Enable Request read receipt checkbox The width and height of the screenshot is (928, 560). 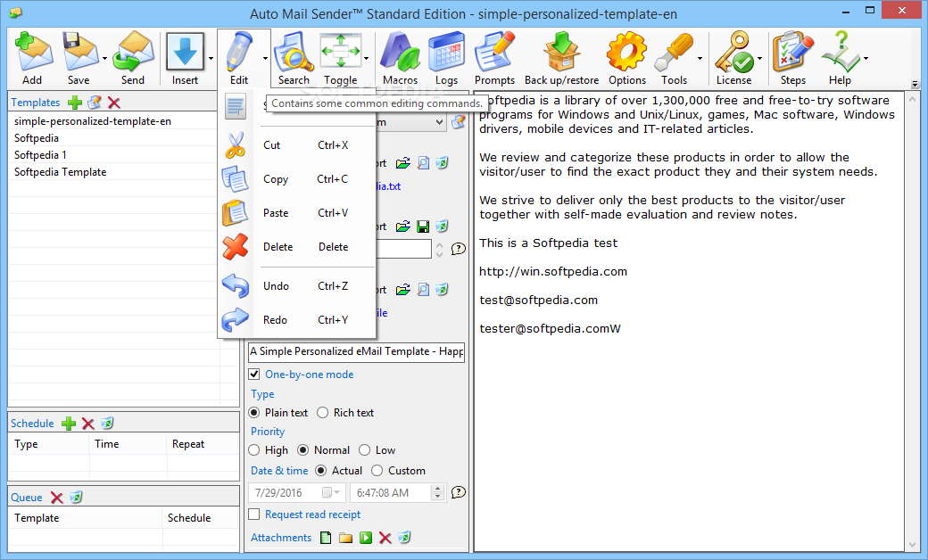254,515
